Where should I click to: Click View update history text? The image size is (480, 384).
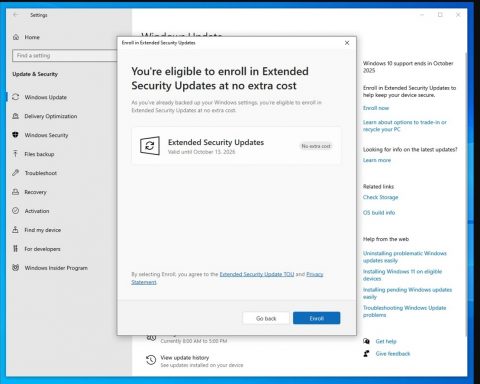[x=185, y=357]
